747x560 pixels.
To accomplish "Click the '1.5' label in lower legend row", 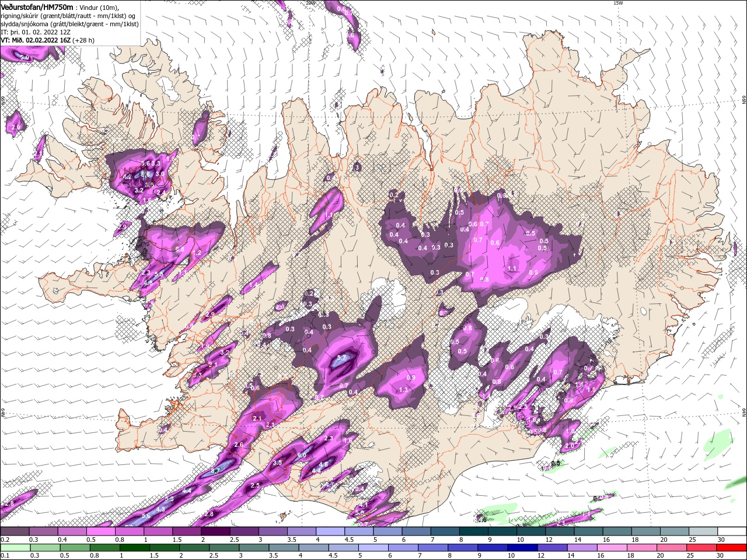I will [155, 556].
